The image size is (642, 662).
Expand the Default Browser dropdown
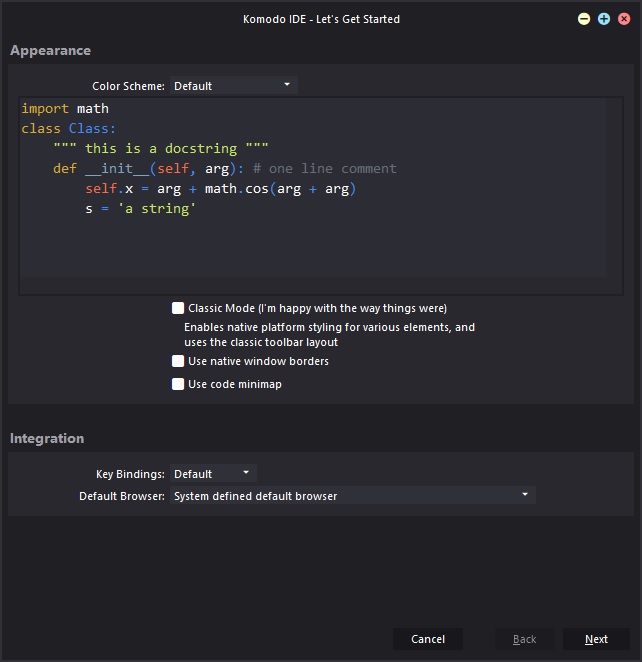[353, 496]
